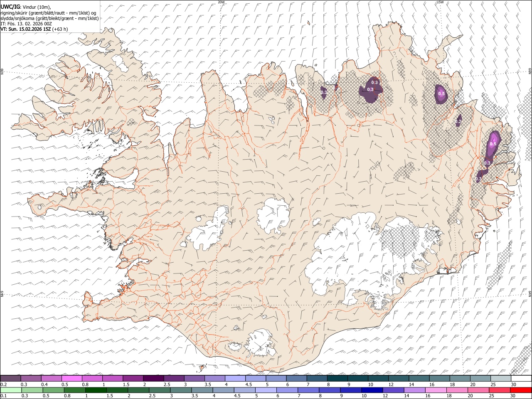This screenshot has height=399, width=532.
Task: Select the lower legend 16 pale pink swatch
Action: pyautogui.click(x=436, y=390)
